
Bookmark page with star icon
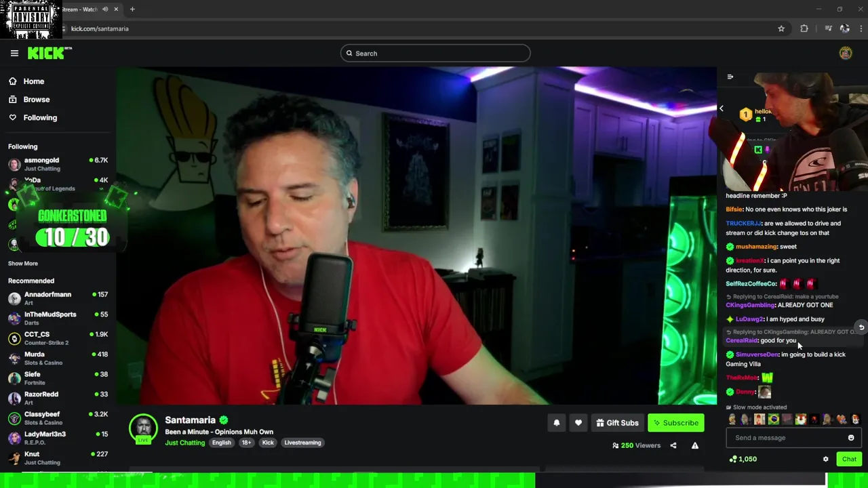click(x=781, y=28)
